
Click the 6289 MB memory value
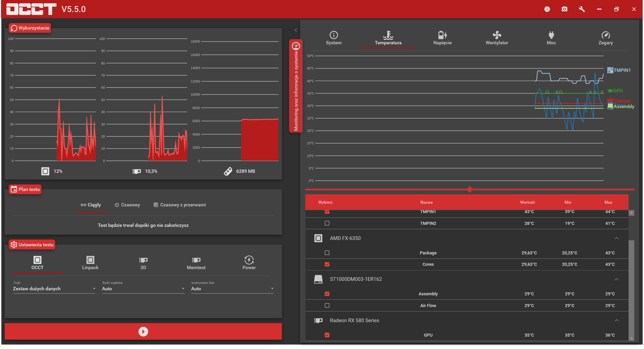point(246,171)
